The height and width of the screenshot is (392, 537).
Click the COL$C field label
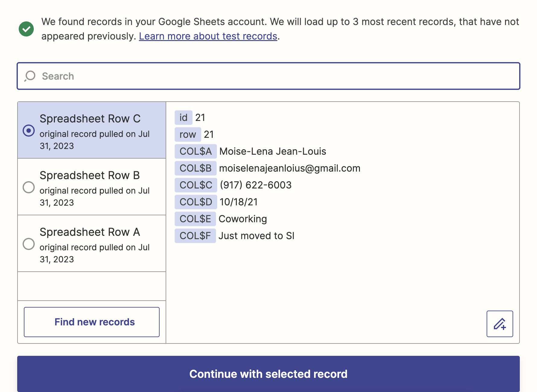pyautogui.click(x=196, y=185)
